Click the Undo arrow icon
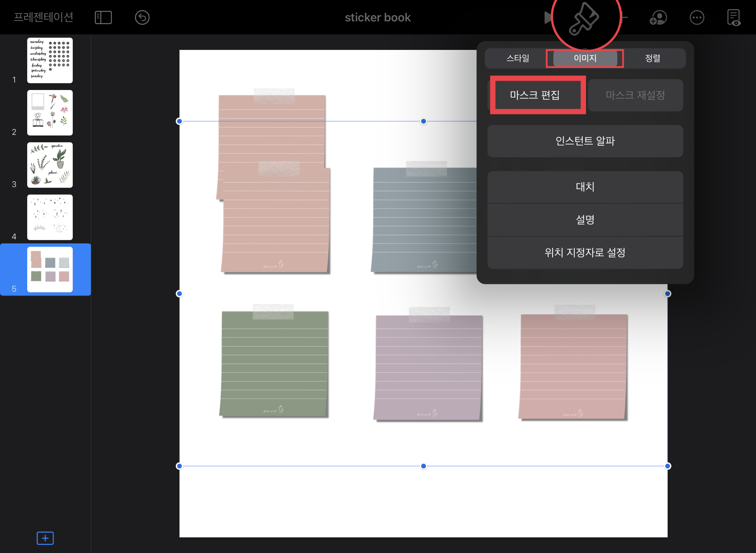This screenshot has height=553, width=756. tap(142, 18)
